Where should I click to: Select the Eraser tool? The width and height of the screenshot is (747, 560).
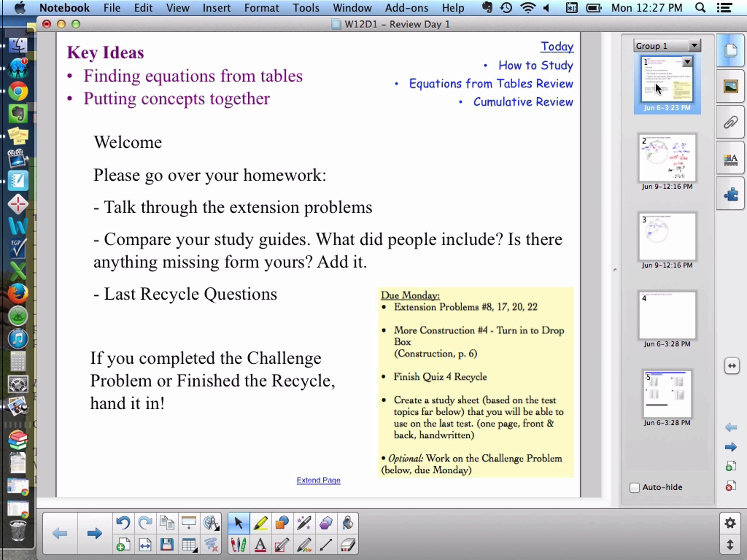(347, 544)
